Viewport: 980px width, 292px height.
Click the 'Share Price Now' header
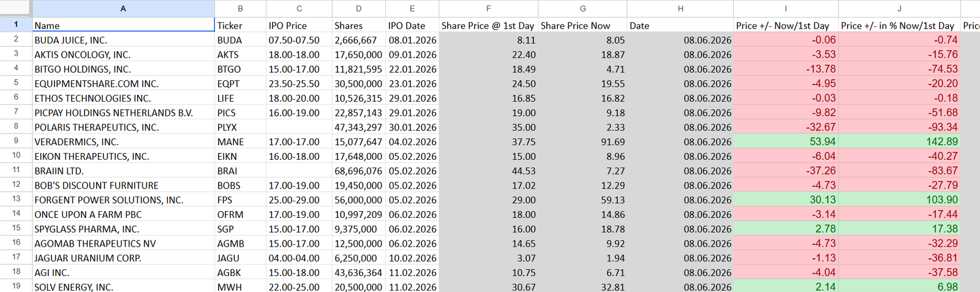tap(582, 25)
